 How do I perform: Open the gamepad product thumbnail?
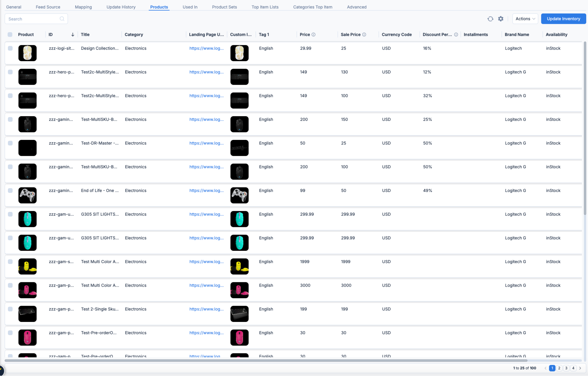[27, 195]
